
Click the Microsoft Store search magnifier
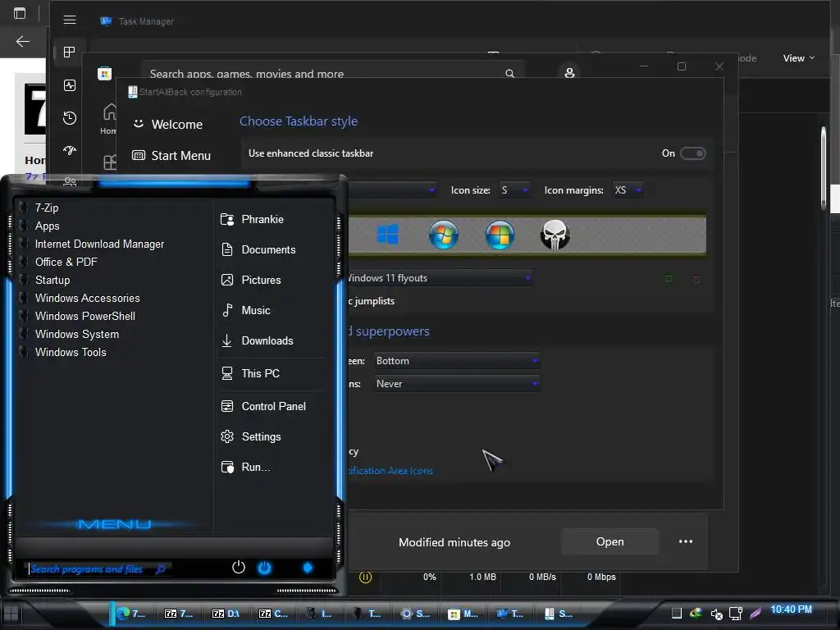(x=509, y=73)
